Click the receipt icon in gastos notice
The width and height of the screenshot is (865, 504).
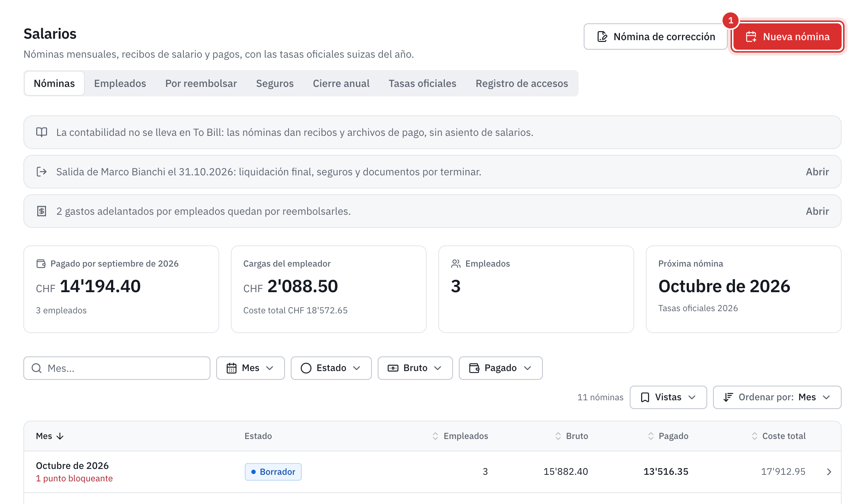click(x=42, y=211)
